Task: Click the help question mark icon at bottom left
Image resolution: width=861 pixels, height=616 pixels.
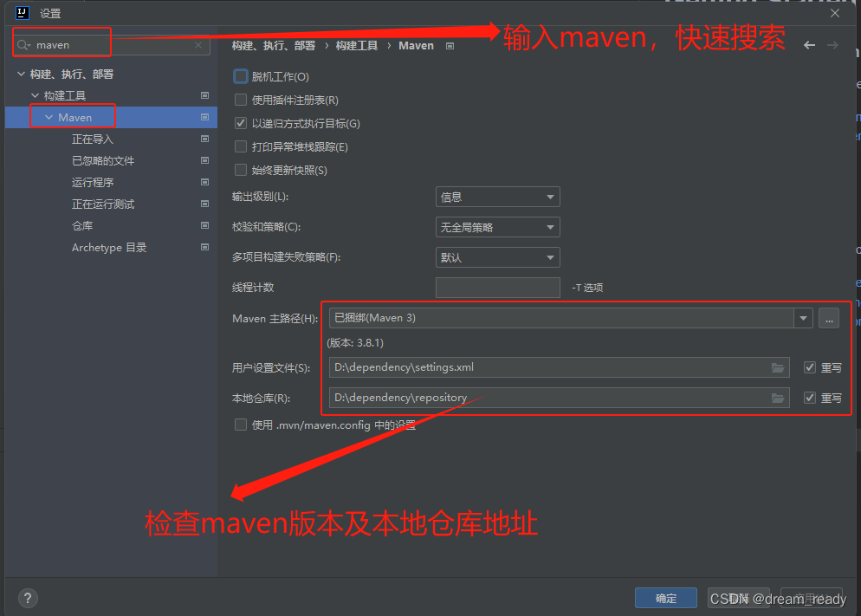Action: (x=27, y=598)
